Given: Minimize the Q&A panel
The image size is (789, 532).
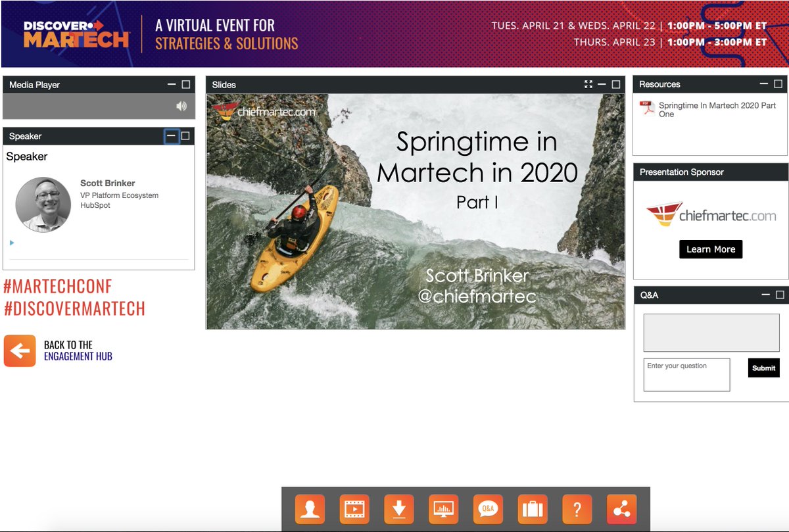Looking at the screenshot, I should (766, 295).
